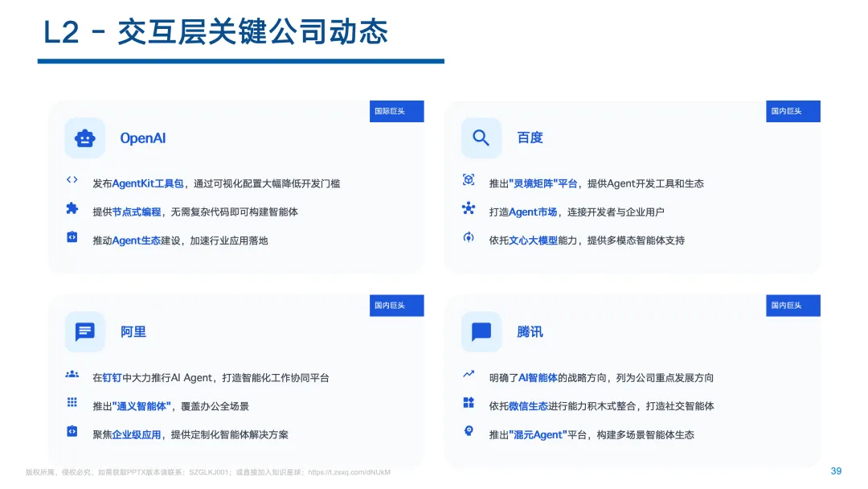Viewport: 868px width, 489px height.
Task: Click highlighted text AgentKit工具包
Action: coord(148,183)
